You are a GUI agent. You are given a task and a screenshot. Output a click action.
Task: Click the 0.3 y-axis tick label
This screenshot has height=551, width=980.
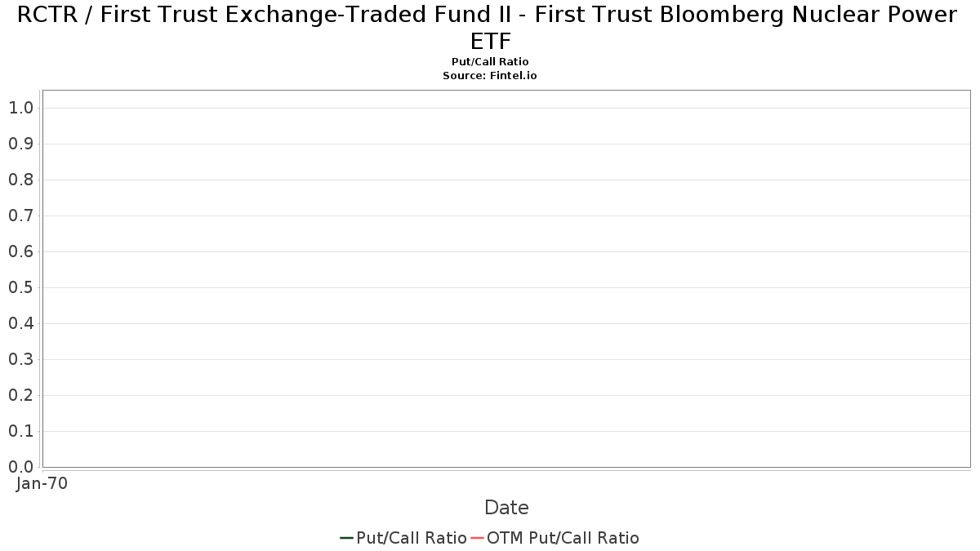point(20,359)
